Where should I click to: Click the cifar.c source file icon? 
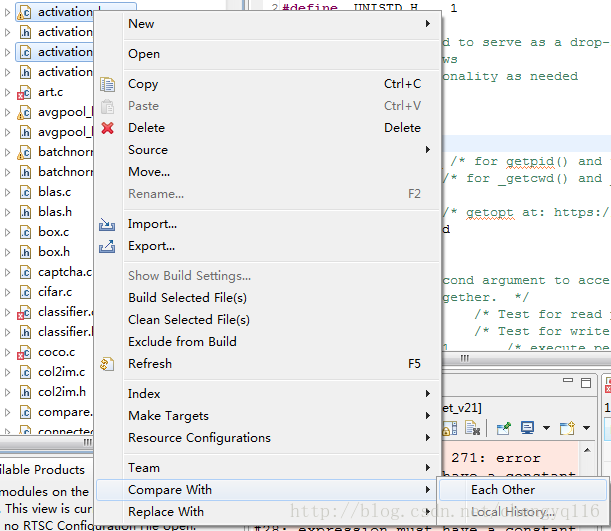(x=25, y=292)
